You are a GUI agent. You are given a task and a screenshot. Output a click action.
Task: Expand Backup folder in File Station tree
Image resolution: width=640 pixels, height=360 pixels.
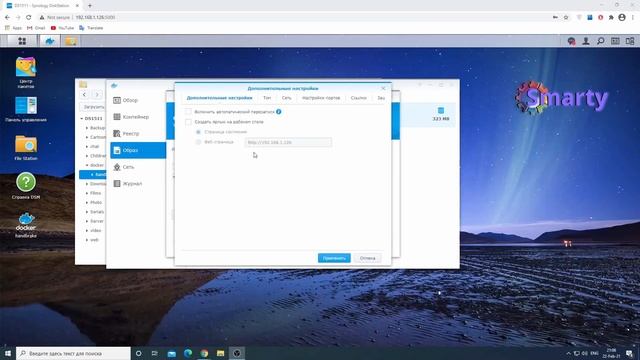click(87, 128)
